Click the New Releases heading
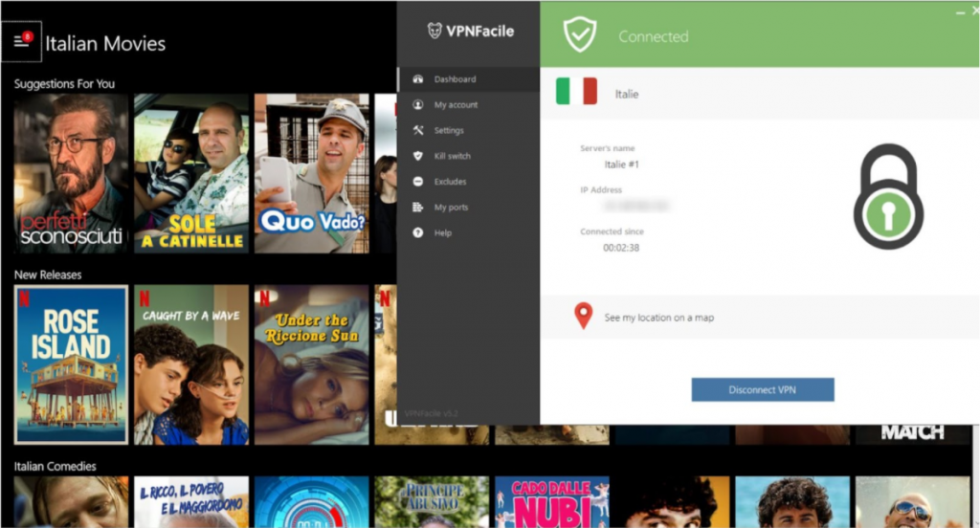The width and height of the screenshot is (980, 528). pos(48,275)
